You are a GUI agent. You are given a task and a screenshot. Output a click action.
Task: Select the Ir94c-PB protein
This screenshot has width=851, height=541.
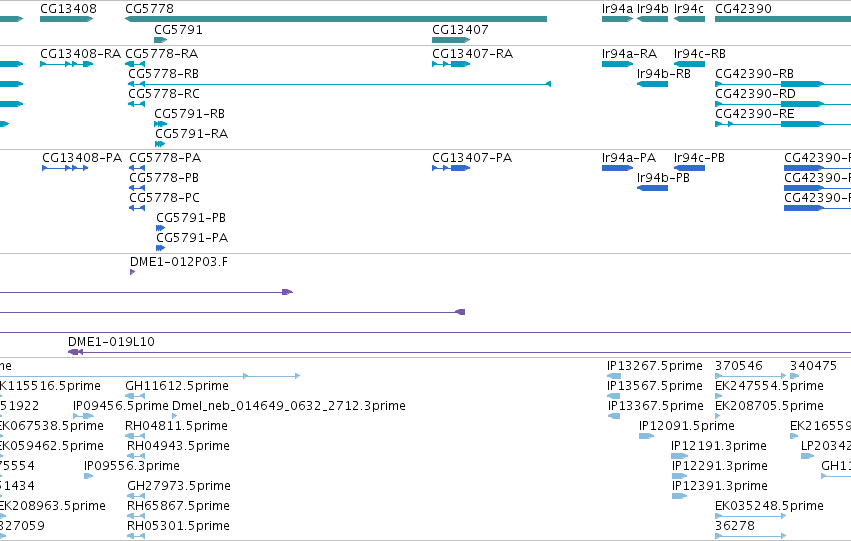point(689,168)
